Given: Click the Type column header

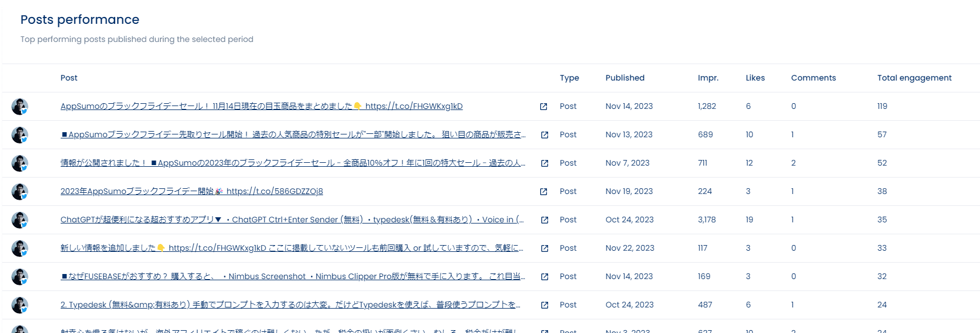Looking at the screenshot, I should tap(569, 78).
